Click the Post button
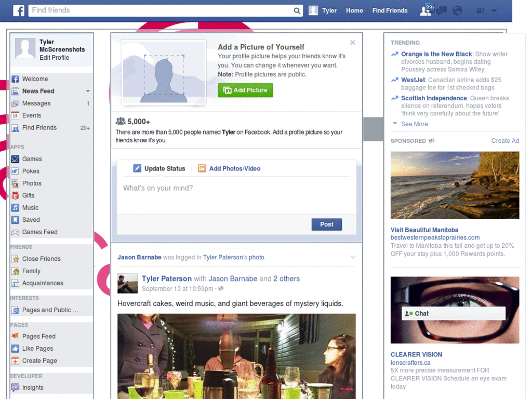532x399 pixels. (x=327, y=224)
